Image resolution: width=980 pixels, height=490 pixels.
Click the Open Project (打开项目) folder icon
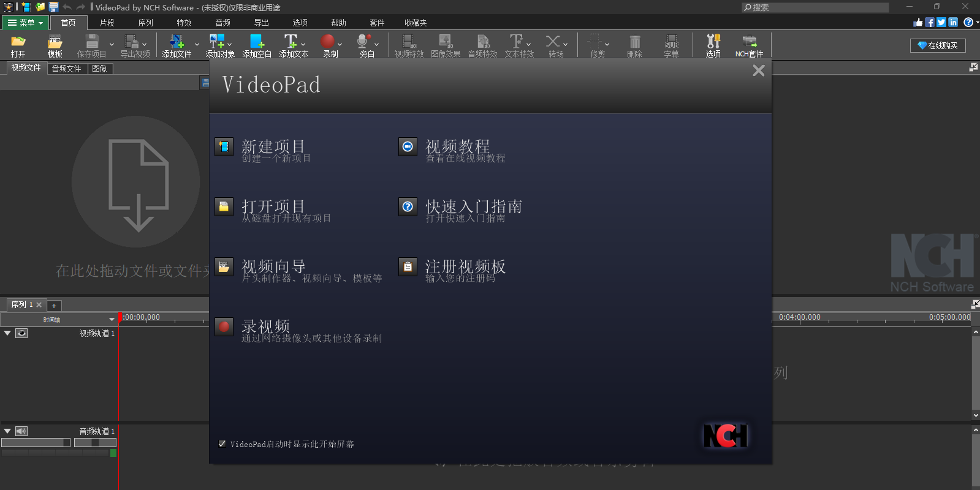click(224, 207)
